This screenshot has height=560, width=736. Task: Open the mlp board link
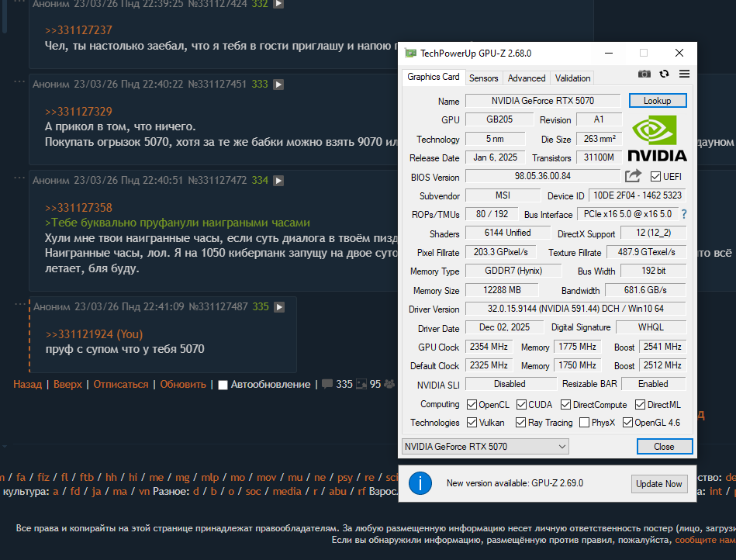pos(210,477)
